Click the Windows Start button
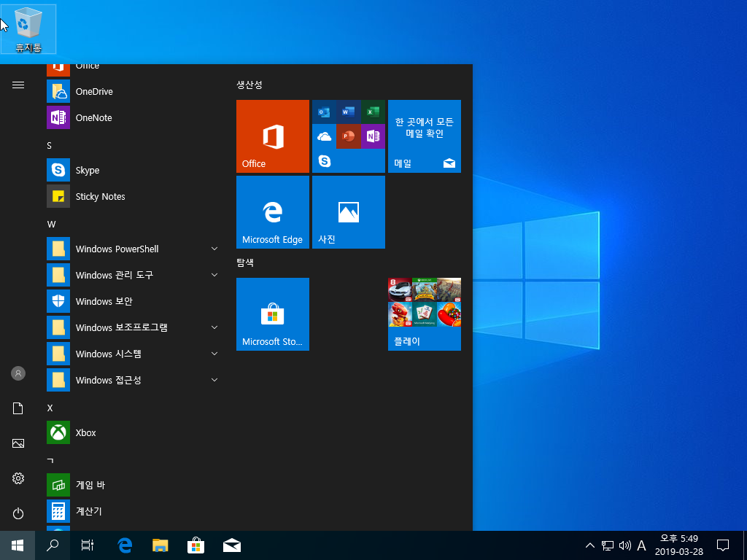747x560 pixels. tap(18, 545)
